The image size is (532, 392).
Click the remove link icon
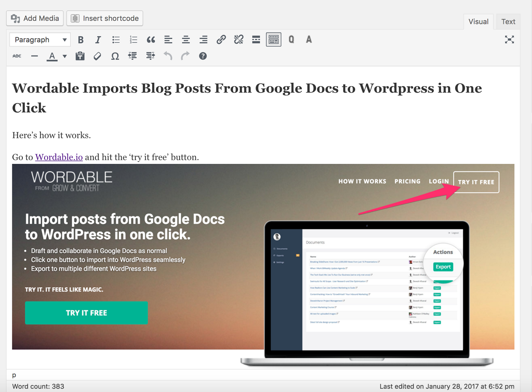pos(238,40)
